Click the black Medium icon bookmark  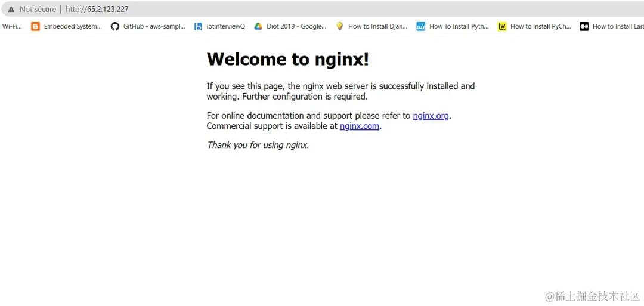coord(584,27)
